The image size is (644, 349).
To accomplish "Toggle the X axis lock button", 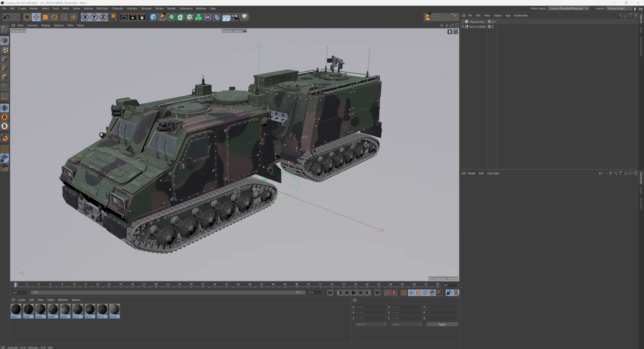I will tap(85, 17).
